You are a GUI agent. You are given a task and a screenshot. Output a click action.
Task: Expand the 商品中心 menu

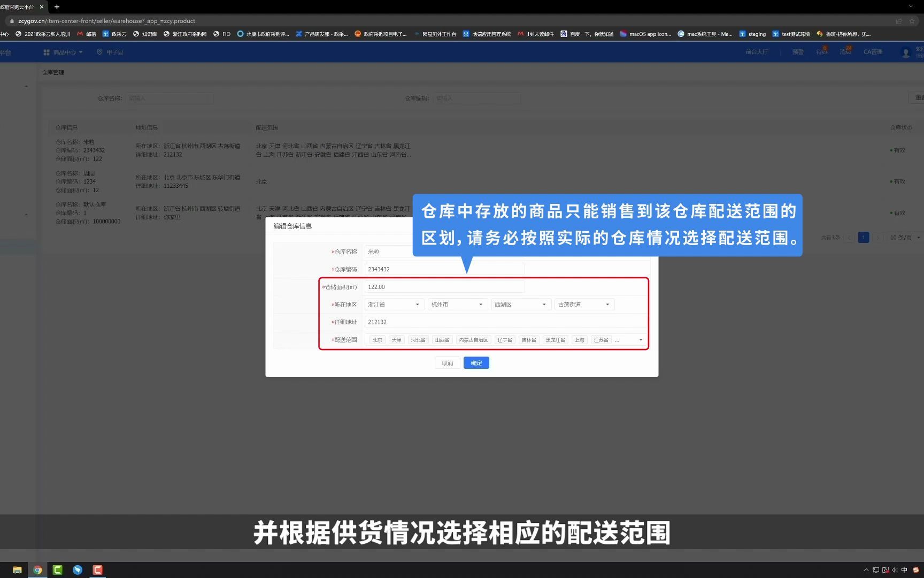63,52
